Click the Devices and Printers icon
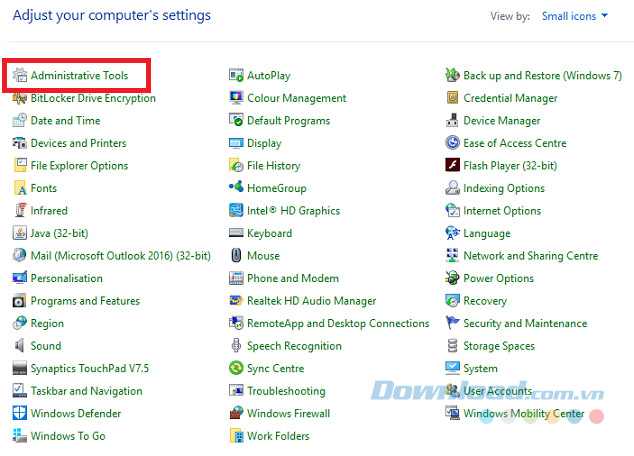This screenshot has width=634, height=456. [19, 143]
